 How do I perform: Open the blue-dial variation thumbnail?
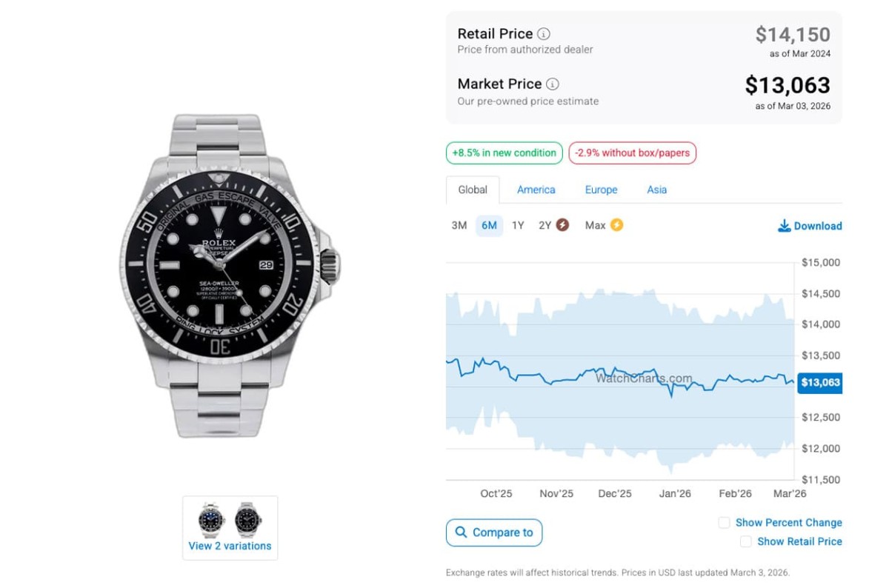pyautogui.click(x=211, y=519)
